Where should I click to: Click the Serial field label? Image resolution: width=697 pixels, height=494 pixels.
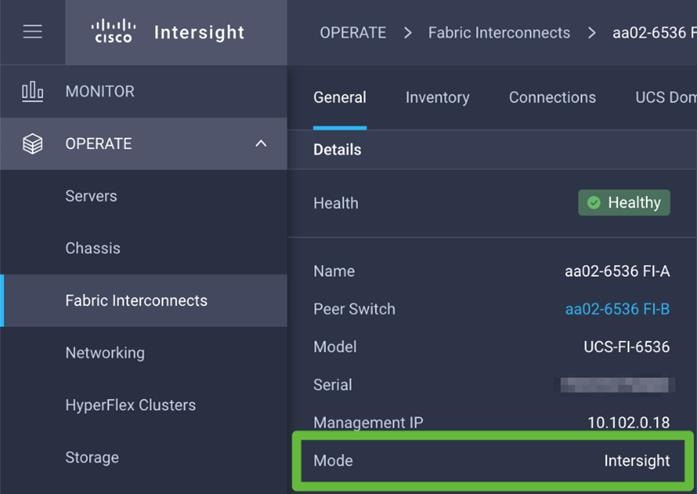[332, 385]
